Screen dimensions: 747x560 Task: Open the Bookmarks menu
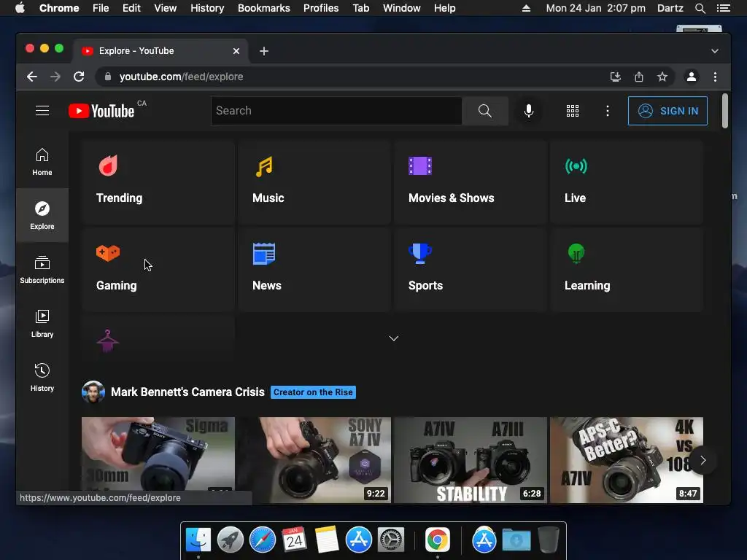point(264,8)
